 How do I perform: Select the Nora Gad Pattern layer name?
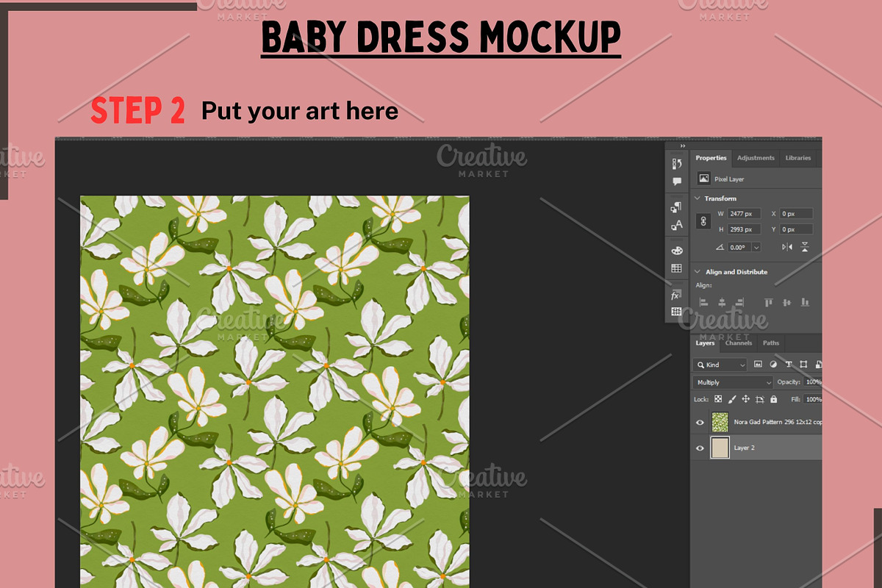point(778,422)
